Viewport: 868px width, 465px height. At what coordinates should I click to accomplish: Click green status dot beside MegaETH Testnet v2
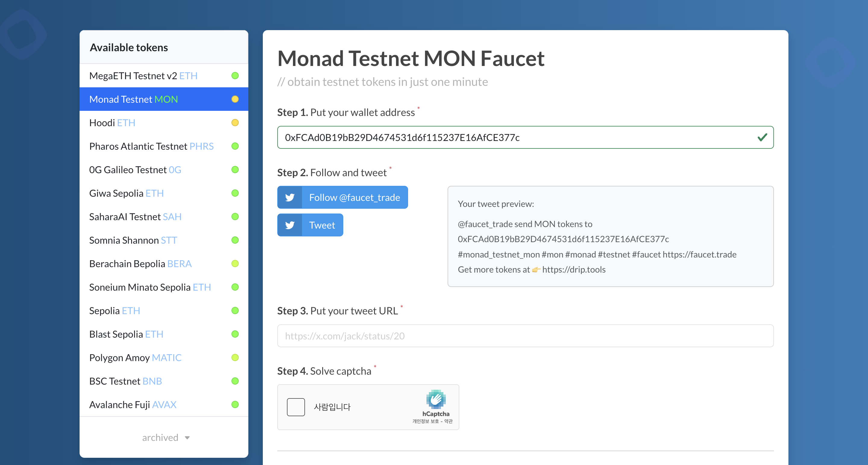click(235, 76)
